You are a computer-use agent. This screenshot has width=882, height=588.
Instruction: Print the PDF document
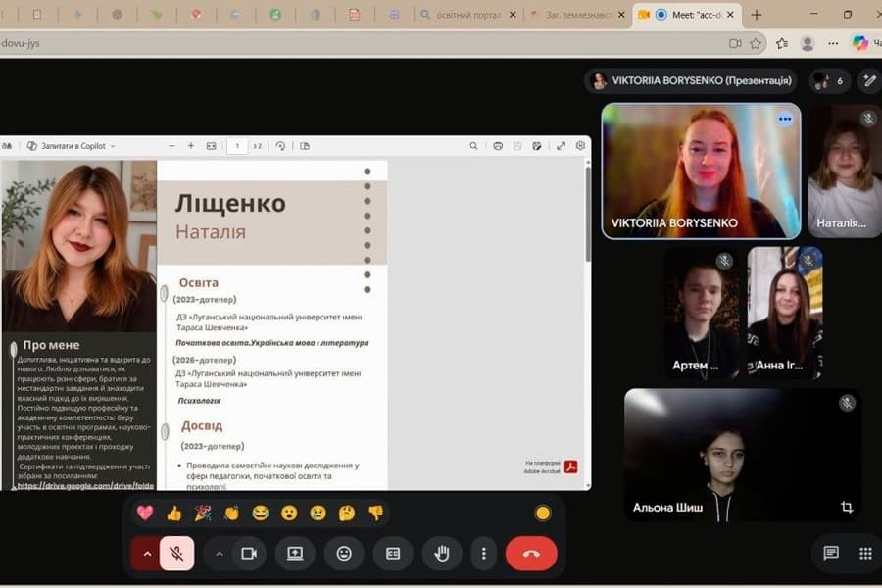click(498, 146)
